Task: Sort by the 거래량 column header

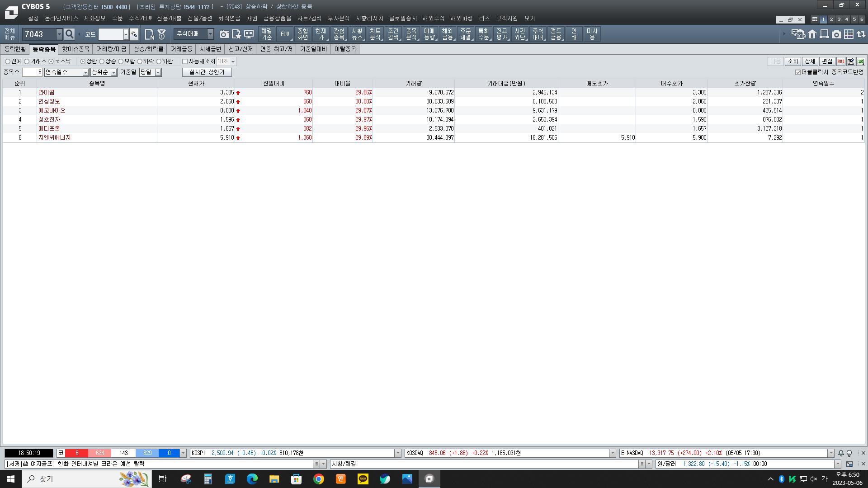Action: (414, 84)
